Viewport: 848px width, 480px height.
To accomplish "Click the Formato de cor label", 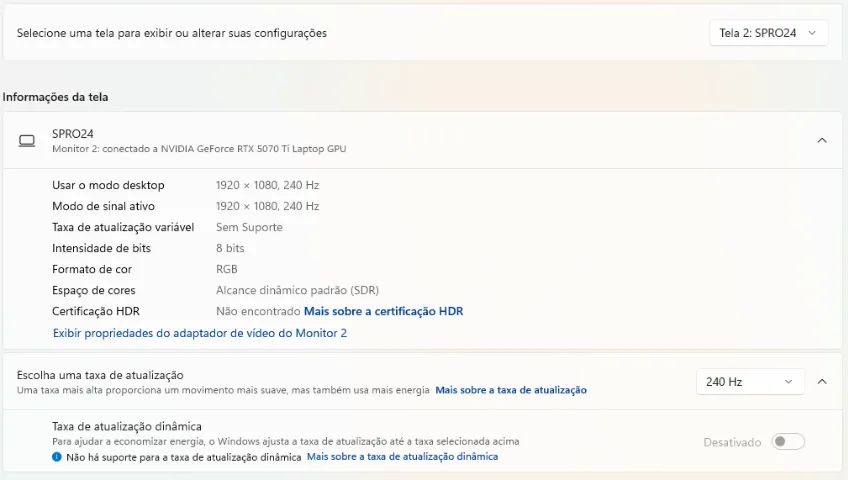I will (92, 269).
